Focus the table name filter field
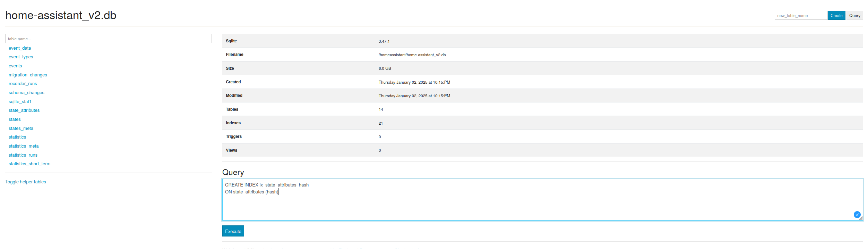Image resolution: width=868 pixels, height=249 pixels. coord(109,39)
